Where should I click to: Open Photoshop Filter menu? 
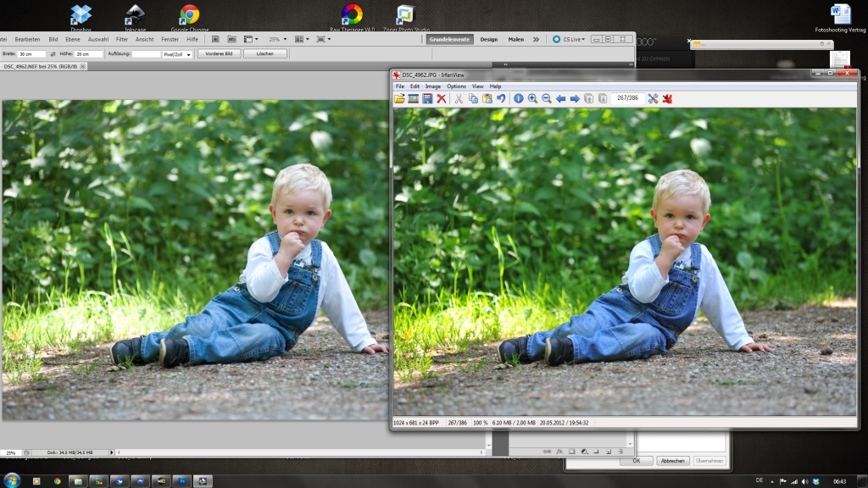tap(122, 39)
